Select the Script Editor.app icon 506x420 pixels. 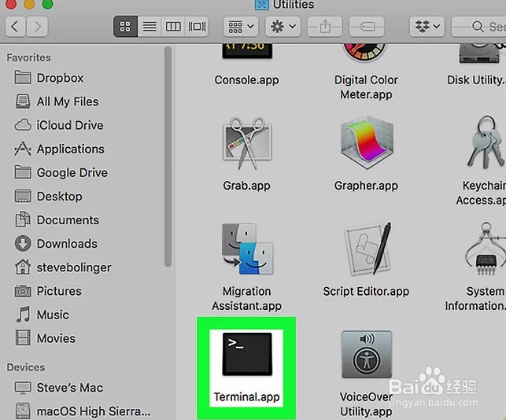point(367,249)
